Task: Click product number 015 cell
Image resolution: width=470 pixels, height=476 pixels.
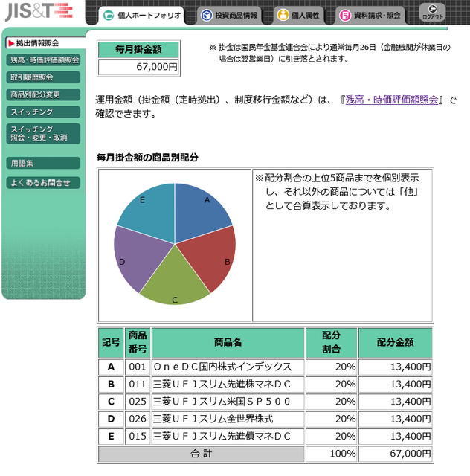Action: pos(138,437)
